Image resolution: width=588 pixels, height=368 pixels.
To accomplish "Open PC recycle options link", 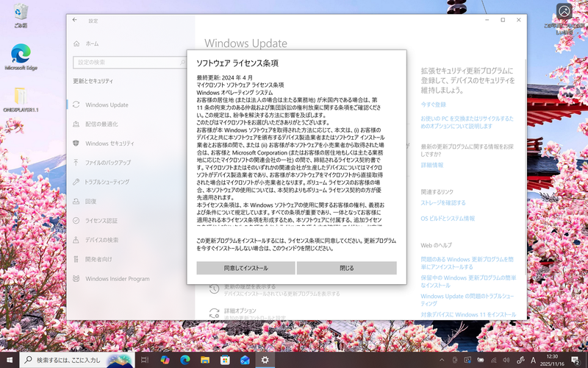I will [x=467, y=122].
